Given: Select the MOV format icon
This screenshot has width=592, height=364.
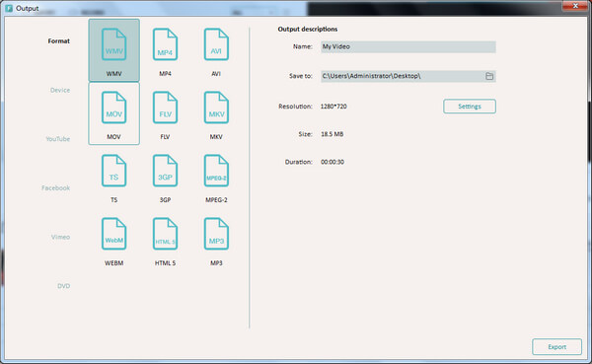Looking at the screenshot, I should (x=114, y=108).
